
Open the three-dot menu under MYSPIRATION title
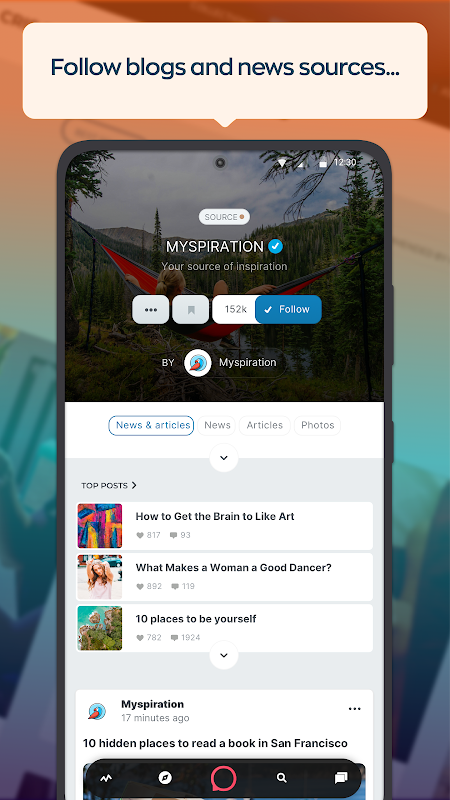pos(151,310)
